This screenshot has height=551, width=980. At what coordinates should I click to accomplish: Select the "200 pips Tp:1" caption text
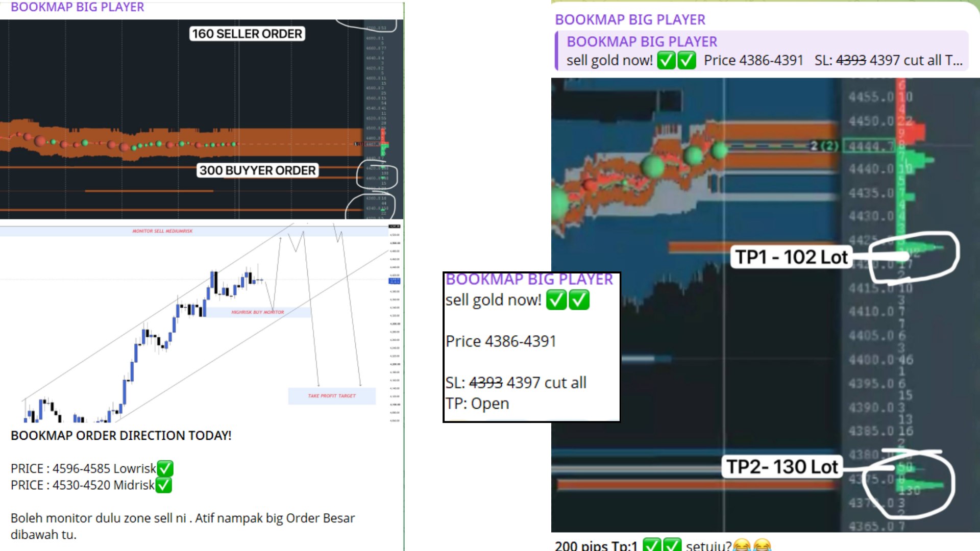[x=596, y=545]
